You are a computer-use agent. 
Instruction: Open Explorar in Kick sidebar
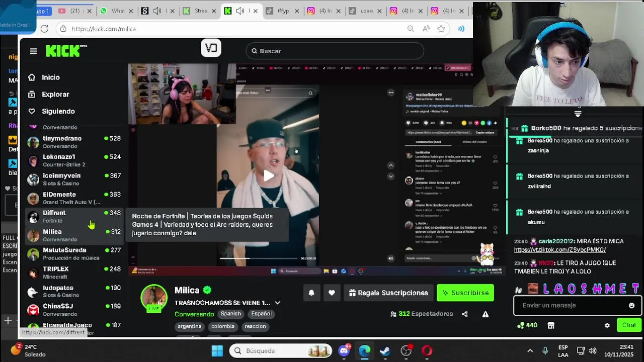click(55, 94)
